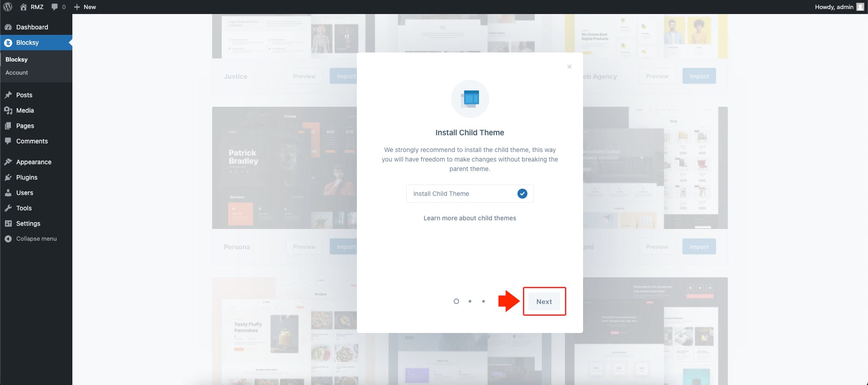Screen dimensions: 868x385
Task: Open the Account submenu entry
Action: (x=17, y=72)
